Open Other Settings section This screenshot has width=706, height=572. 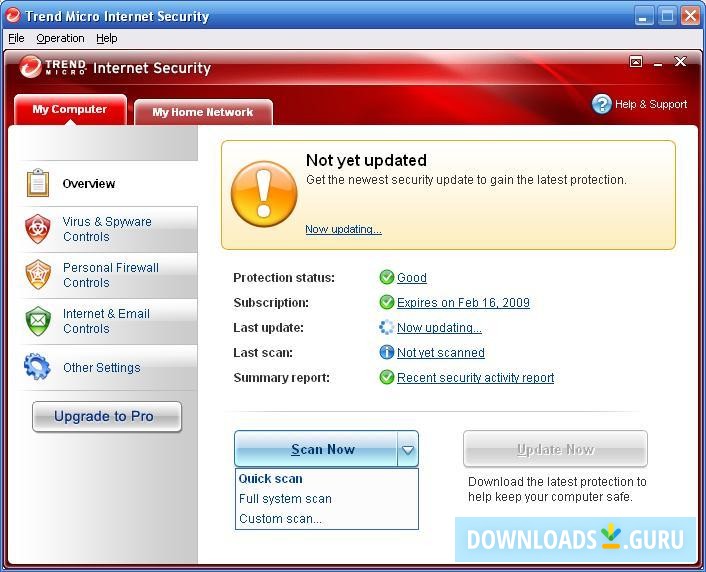click(109, 367)
